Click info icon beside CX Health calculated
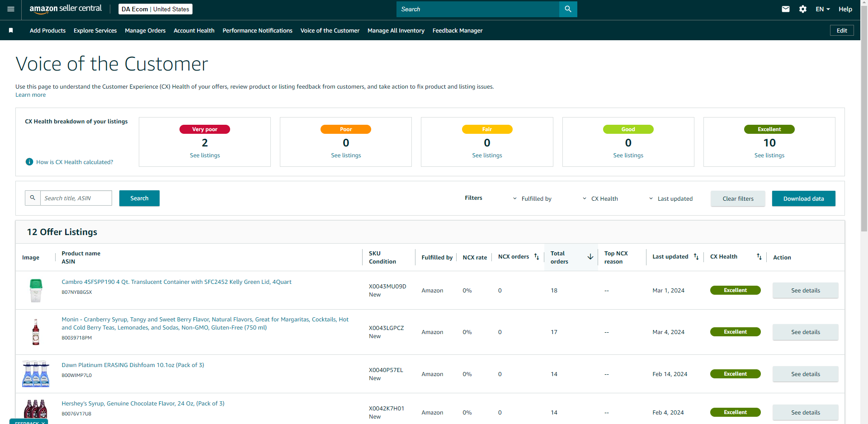This screenshot has height=424, width=868. tap(29, 162)
